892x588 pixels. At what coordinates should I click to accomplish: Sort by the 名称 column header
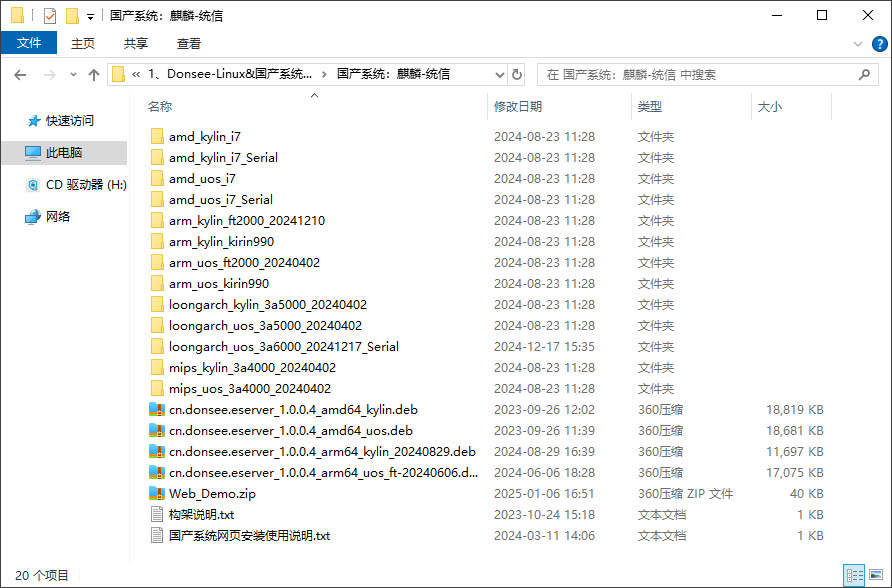[160, 106]
